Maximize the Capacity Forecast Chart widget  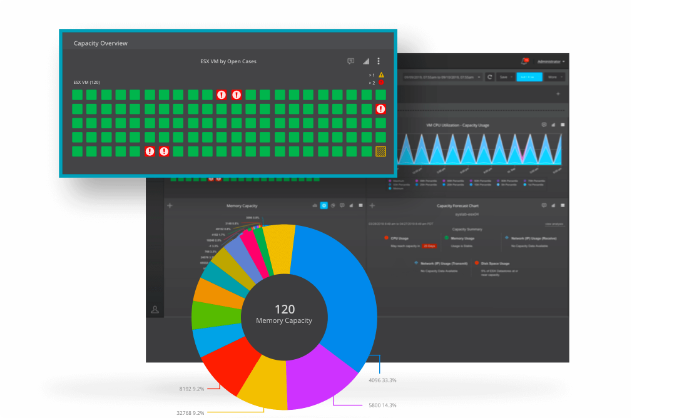(562, 206)
